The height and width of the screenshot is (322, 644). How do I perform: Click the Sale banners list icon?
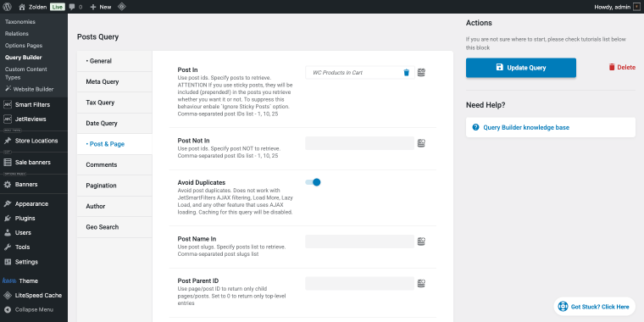tap(8, 162)
